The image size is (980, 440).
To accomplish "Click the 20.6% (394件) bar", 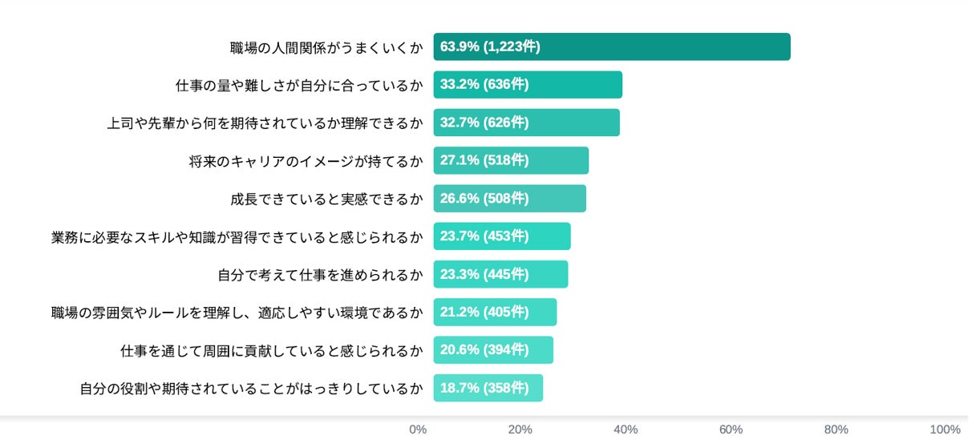I will [x=493, y=349].
